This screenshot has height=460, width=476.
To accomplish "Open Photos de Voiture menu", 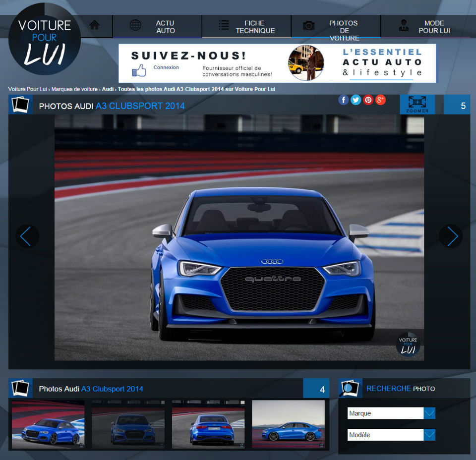I will pos(336,26).
